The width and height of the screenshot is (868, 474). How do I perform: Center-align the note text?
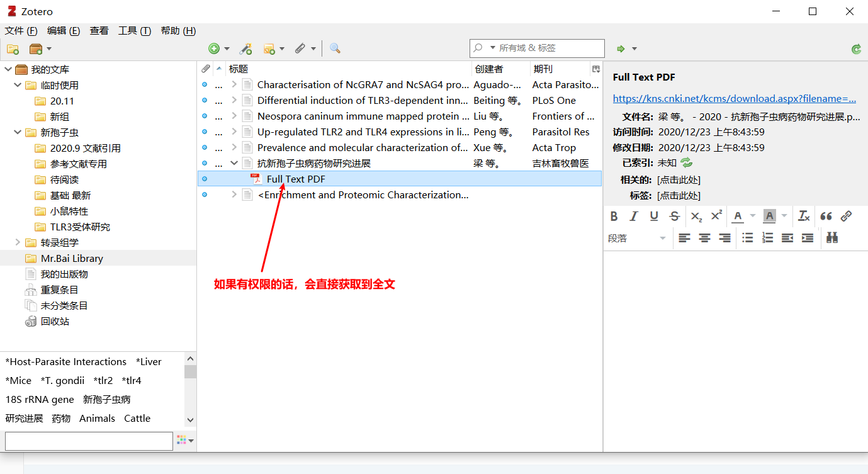tap(704, 238)
